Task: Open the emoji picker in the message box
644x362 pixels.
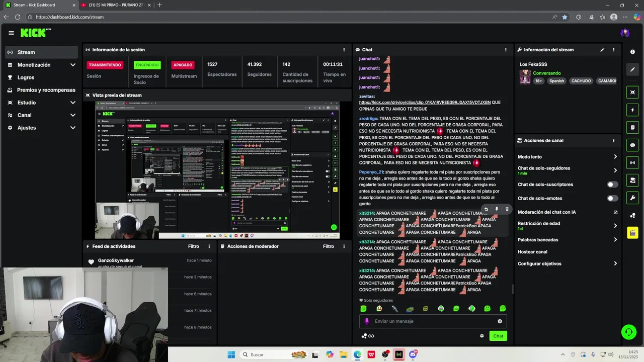Action: click(500, 321)
